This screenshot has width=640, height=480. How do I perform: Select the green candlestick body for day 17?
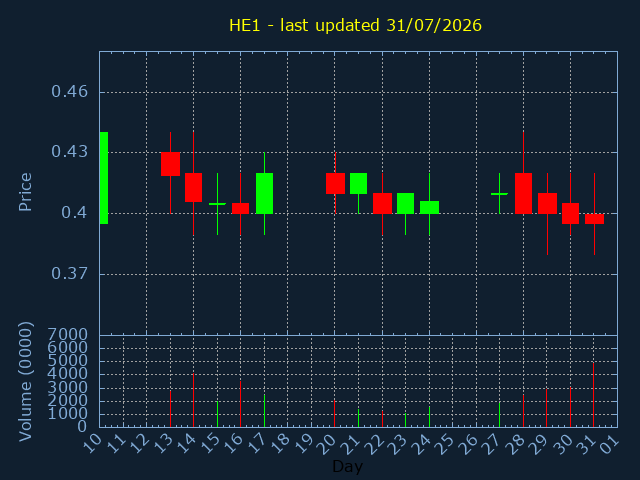(264, 193)
